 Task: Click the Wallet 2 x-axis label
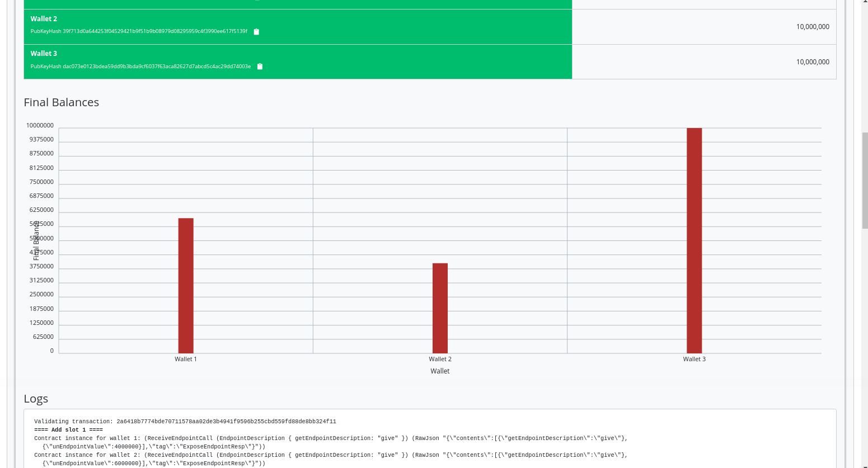[440, 359]
